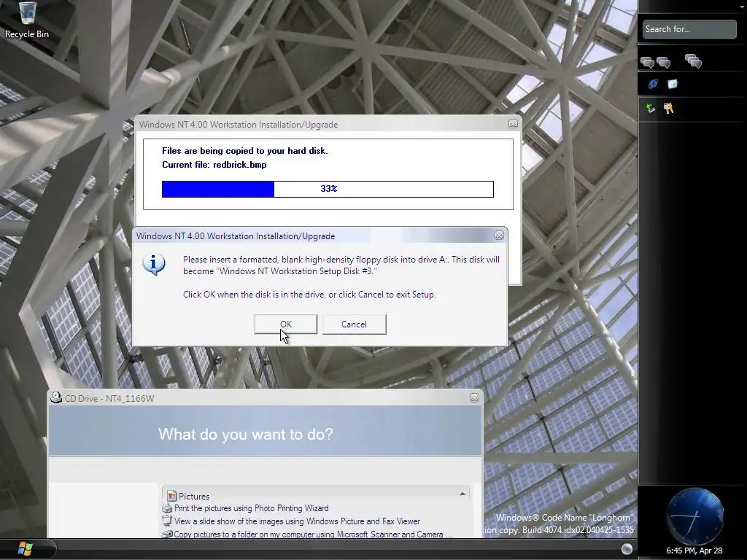Screen dimensions: 747x560
Task: Click the green arrow tray icon in sidebar
Action: pos(650,108)
